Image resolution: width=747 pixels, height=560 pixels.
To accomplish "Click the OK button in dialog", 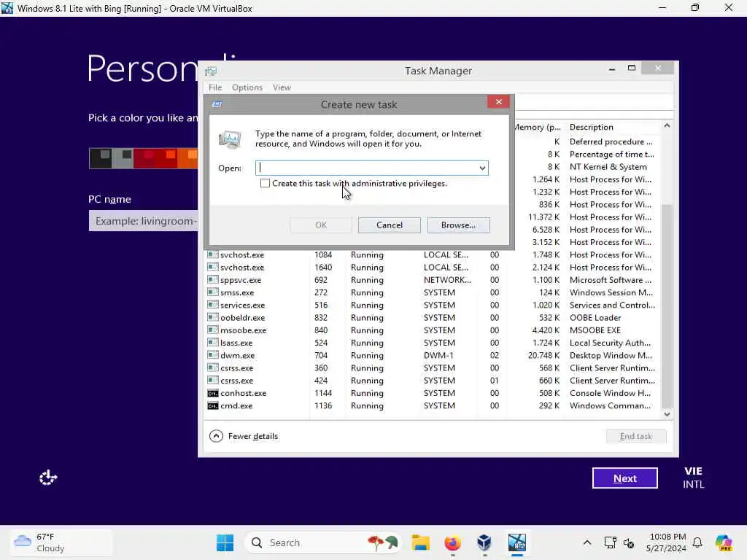I will (321, 225).
